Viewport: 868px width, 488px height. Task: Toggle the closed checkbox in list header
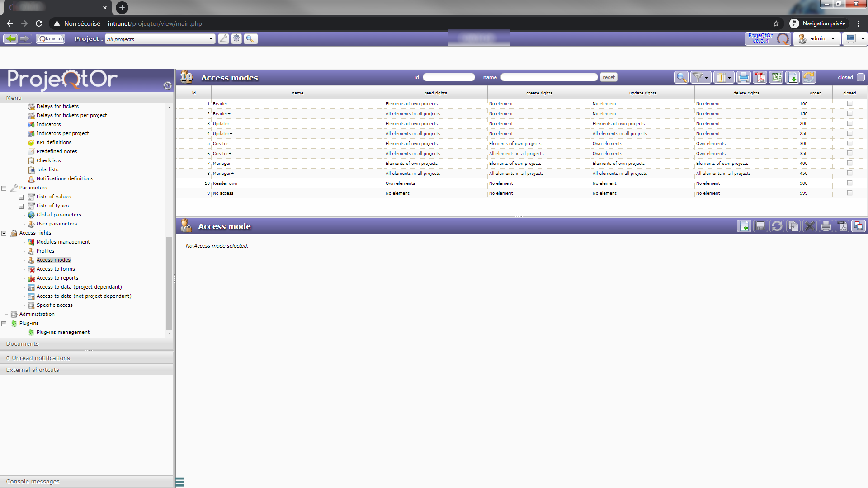coord(861,77)
